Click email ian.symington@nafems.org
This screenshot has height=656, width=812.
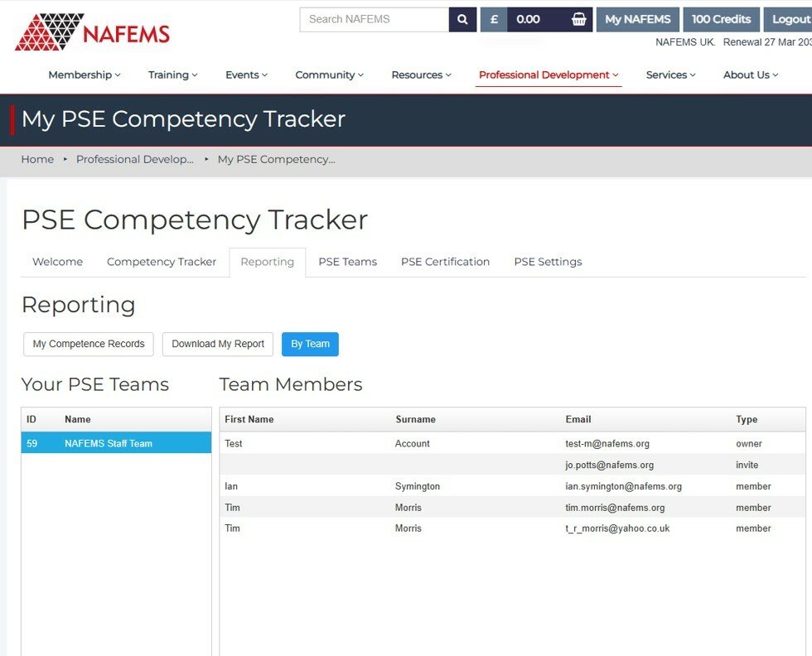coord(623,486)
